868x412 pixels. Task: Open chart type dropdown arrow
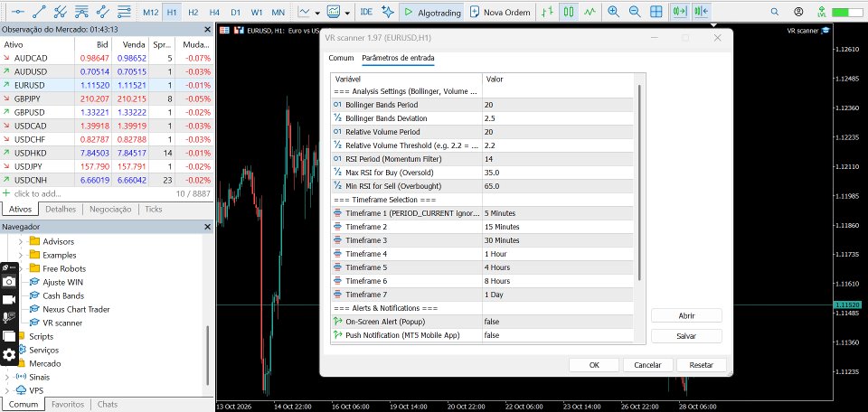[x=317, y=12]
